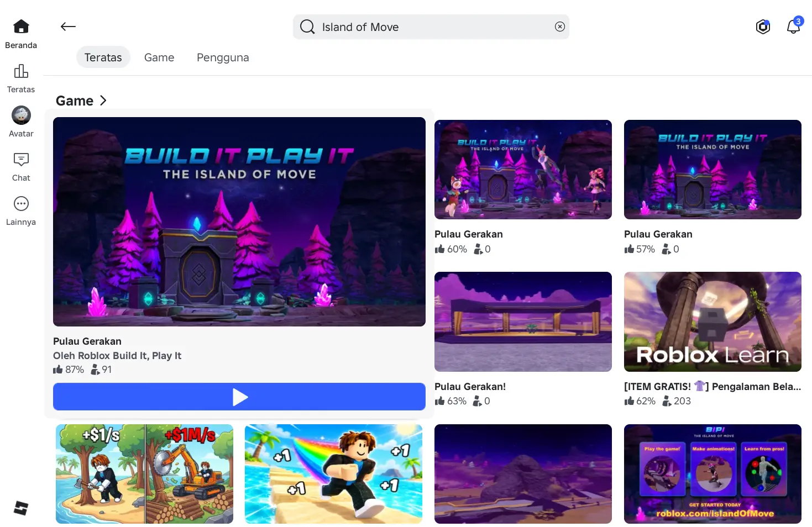The height and width of the screenshot is (527, 812).
Task: Click the 63% like rating
Action: click(450, 401)
